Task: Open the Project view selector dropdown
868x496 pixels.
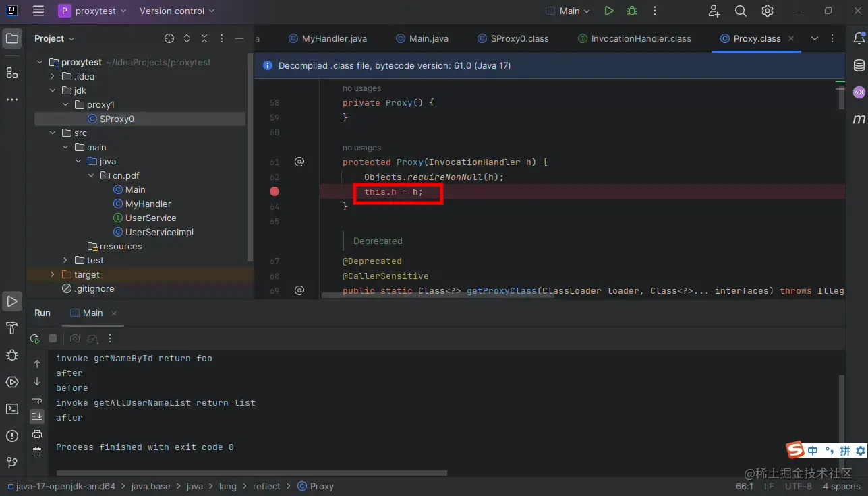Action: click(x=55, y=38)
